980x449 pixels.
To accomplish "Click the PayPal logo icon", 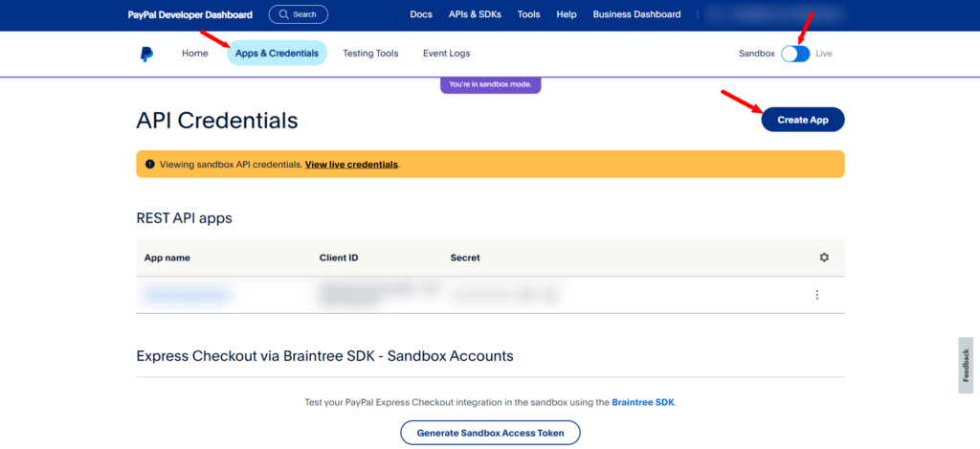I will tap(146, 54).
